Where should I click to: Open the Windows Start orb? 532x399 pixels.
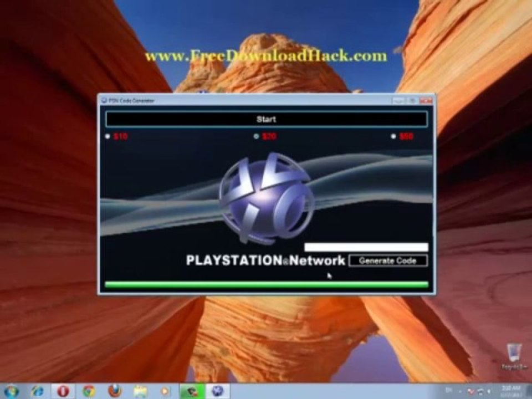tap(11, 391)
